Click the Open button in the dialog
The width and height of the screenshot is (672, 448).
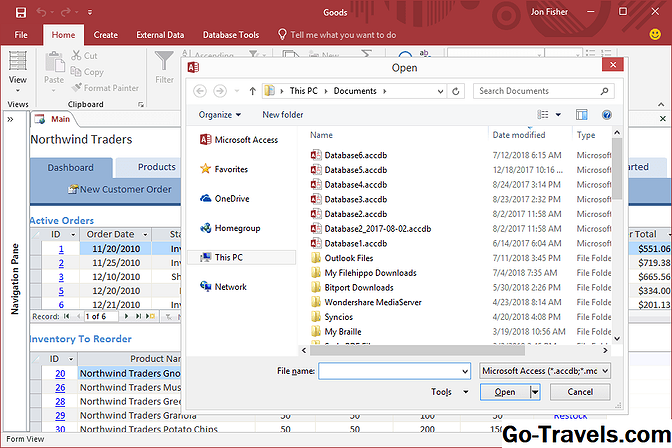pyautogui.click(x=505, y=392)
